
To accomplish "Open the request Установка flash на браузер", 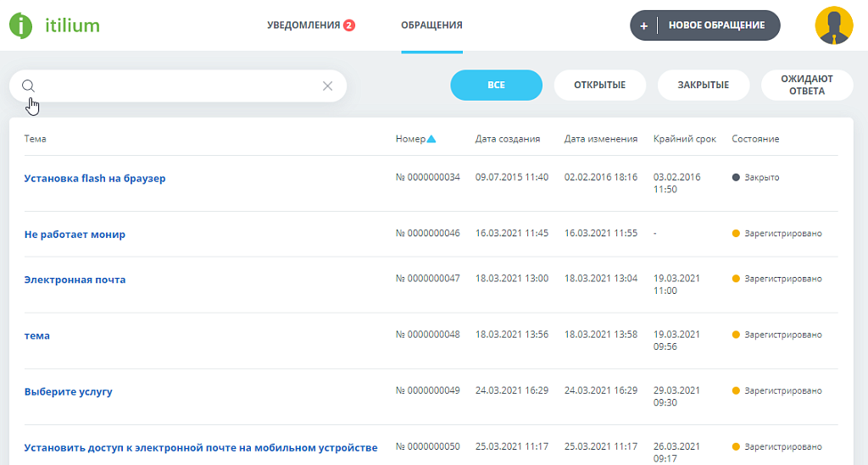I will point(95,179).
